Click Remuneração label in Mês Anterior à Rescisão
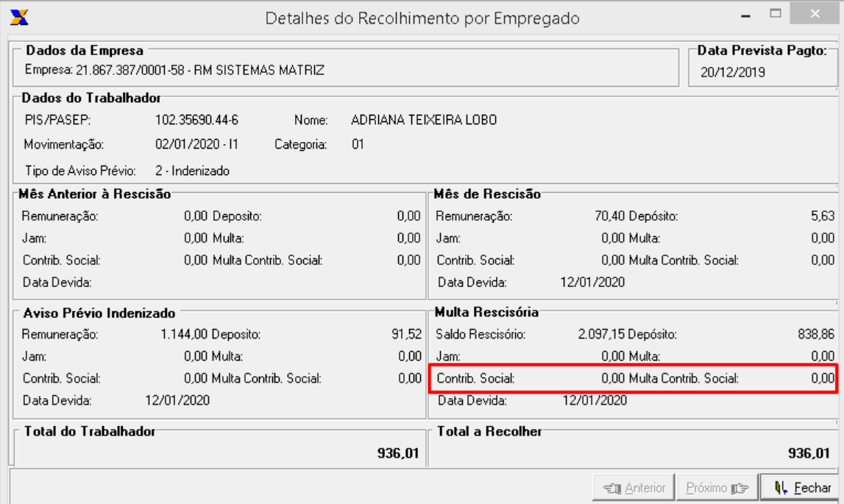844x504 pixels. tap(60, 216)
